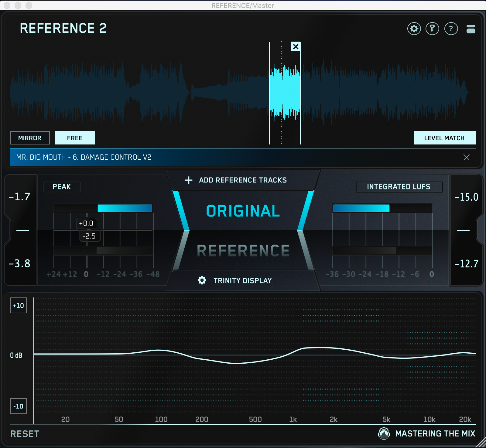486x448 pixels.
Task: Click the RESET button
Action: coord(25,434)
